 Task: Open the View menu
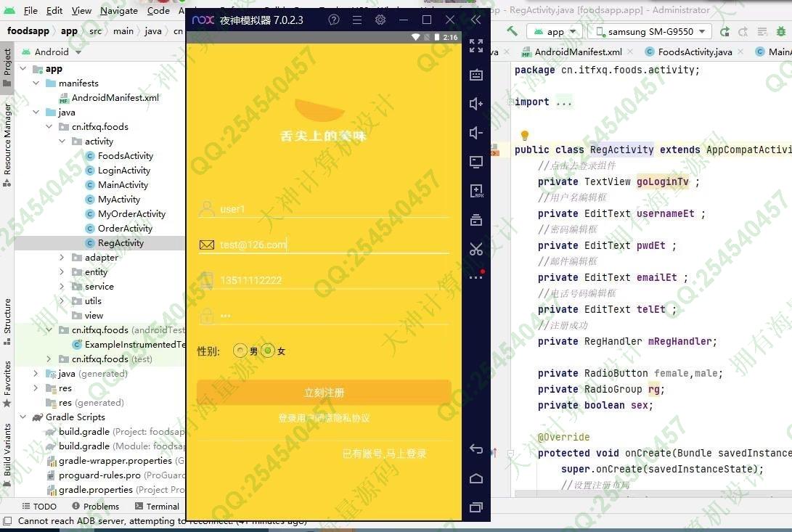pos(81,10)
